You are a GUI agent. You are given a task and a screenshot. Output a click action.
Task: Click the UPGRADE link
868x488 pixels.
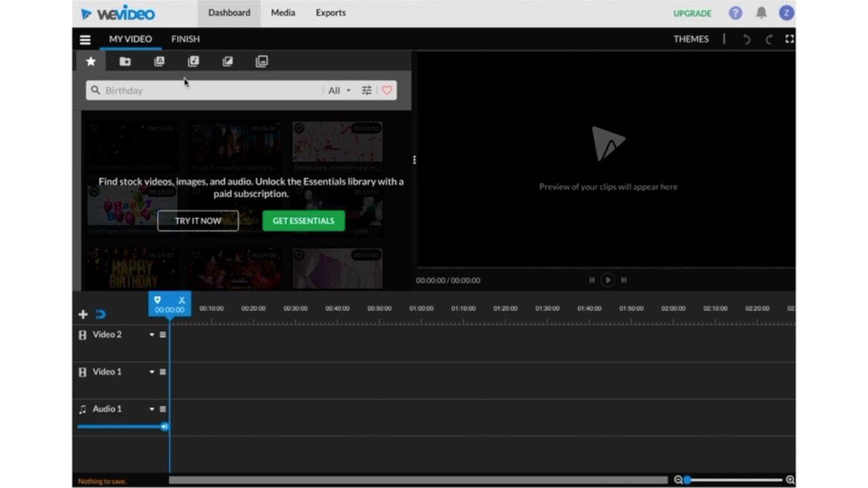point(692,13)
